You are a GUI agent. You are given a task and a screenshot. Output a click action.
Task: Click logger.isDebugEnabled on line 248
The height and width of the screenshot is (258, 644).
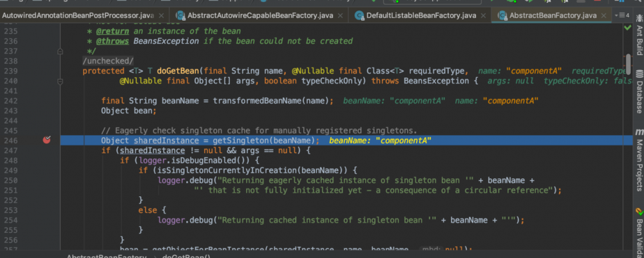(194, 160)
